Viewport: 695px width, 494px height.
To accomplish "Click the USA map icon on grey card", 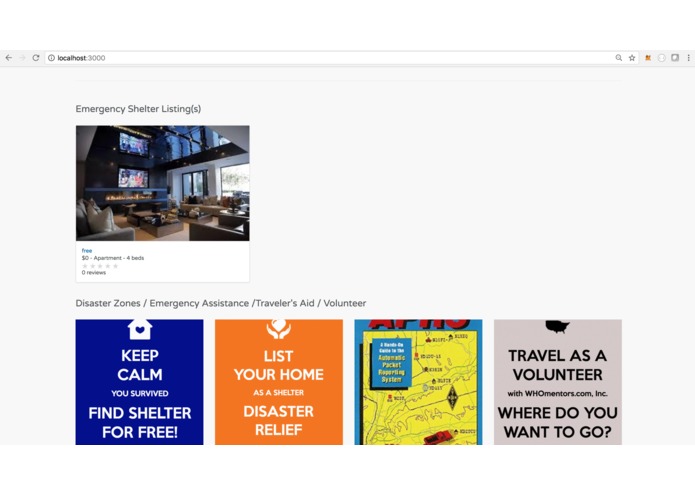I will click(558, 327).
